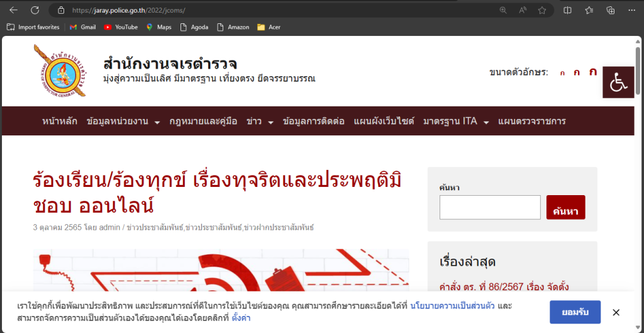The image size is (644, 333).
Task: Expand the ข้อมูลหน่วยงาน dropdown menu
Action: [x=123, y=121]
